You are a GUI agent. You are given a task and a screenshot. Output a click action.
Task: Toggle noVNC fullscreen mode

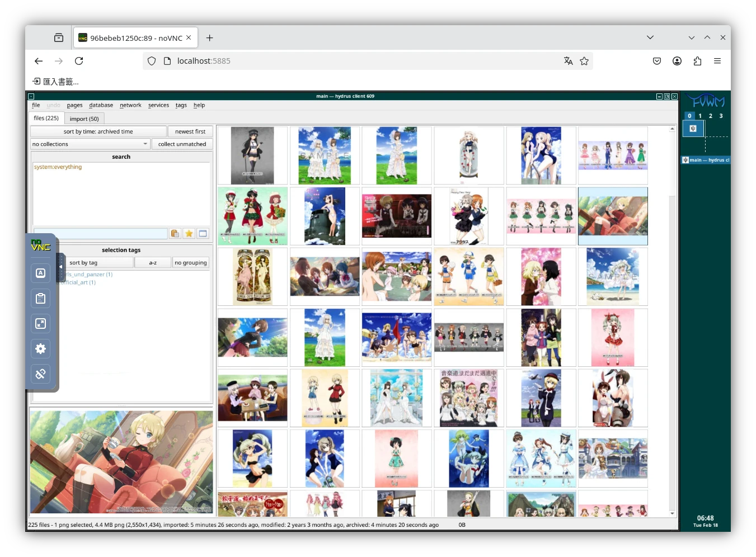point(41,324)
